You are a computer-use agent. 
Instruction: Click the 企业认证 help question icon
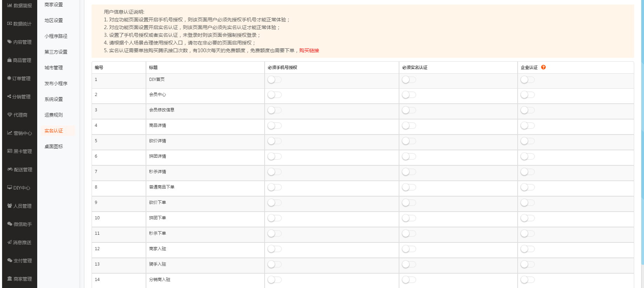[543, 67]
